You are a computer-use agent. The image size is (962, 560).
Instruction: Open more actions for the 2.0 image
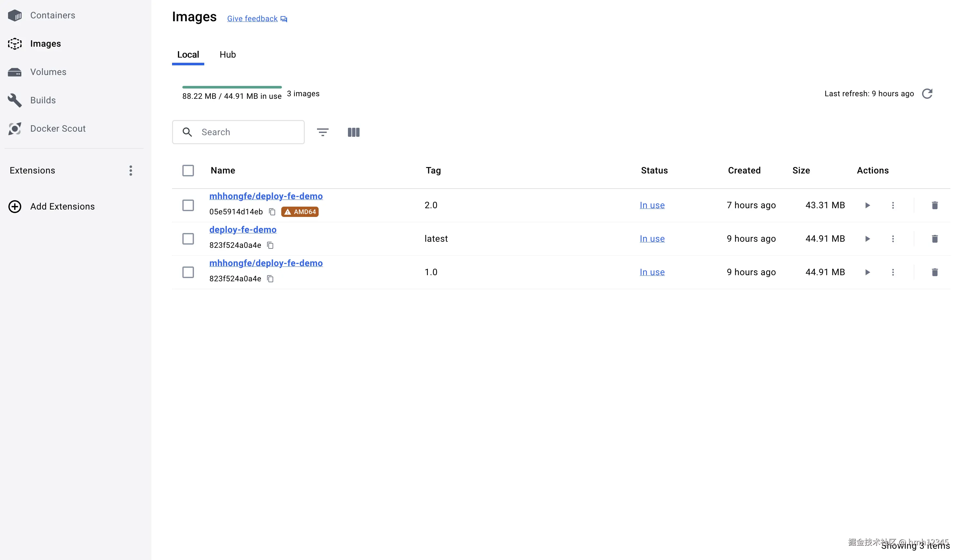click(892, 206)
